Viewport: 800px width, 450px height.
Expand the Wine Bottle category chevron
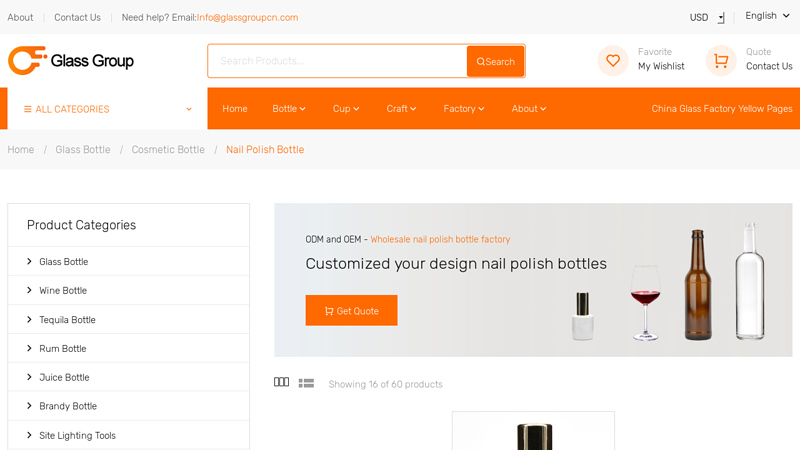pos(29,290)
